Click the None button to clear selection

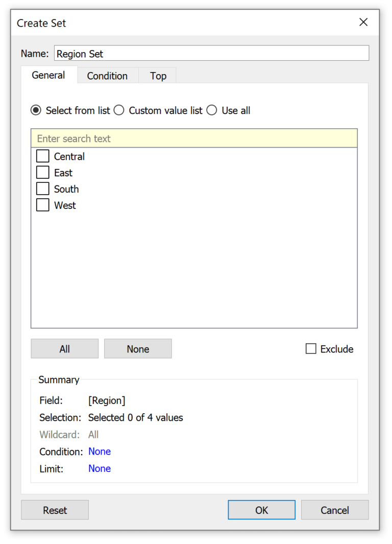[137, 348]
